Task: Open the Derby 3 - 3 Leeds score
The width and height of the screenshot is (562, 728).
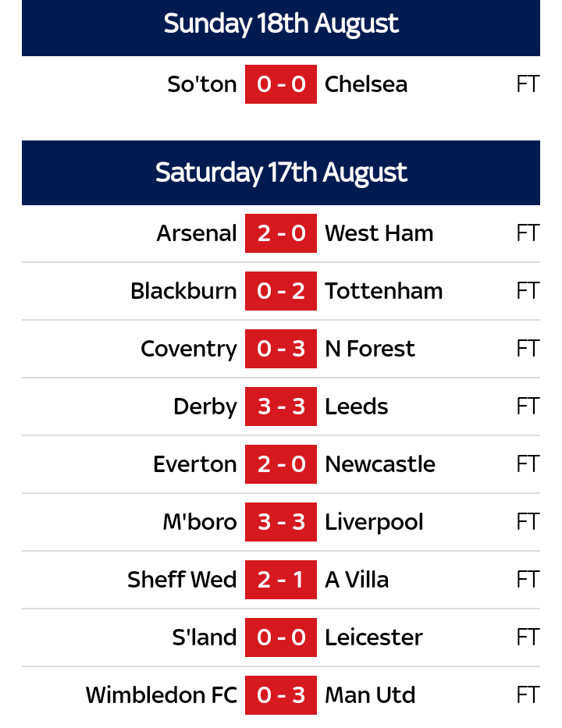Action: [x=281, y=407]
